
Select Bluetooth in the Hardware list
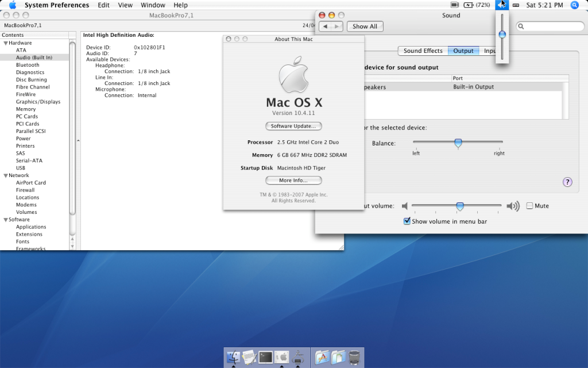[28, 65]
